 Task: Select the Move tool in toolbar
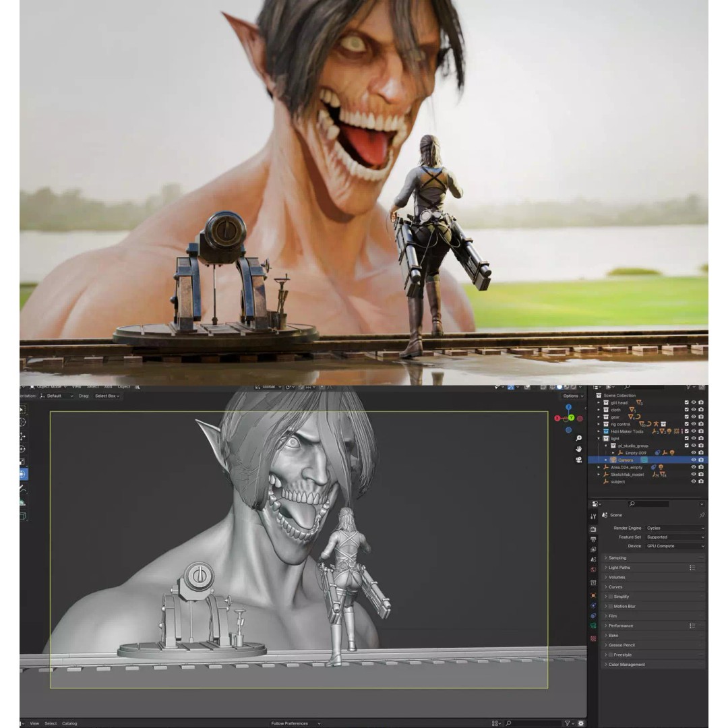point(23,436)
